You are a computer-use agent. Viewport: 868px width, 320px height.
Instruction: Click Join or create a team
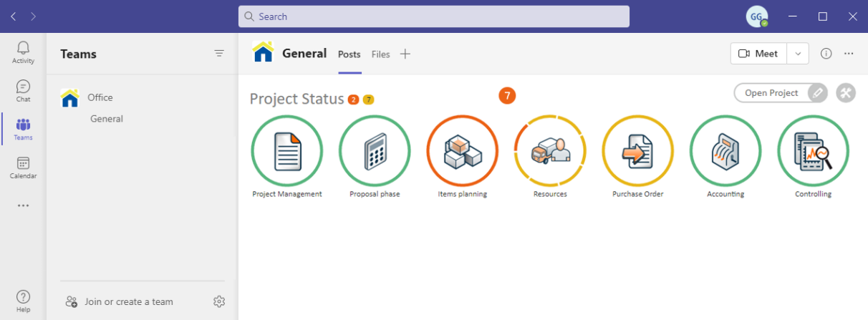[x=128, y=301]
